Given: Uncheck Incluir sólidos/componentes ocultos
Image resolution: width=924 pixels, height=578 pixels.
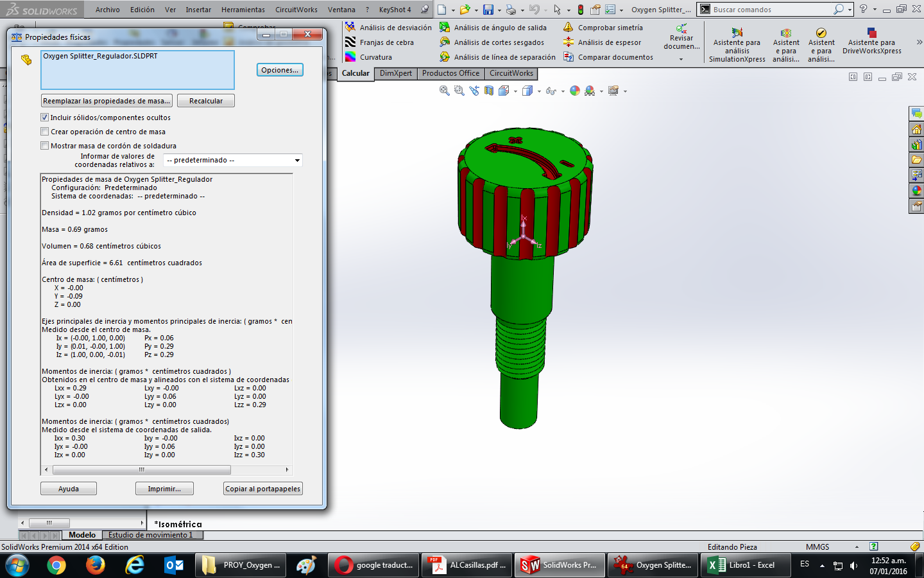Looking at the screenshot, I should click(45, 118).
